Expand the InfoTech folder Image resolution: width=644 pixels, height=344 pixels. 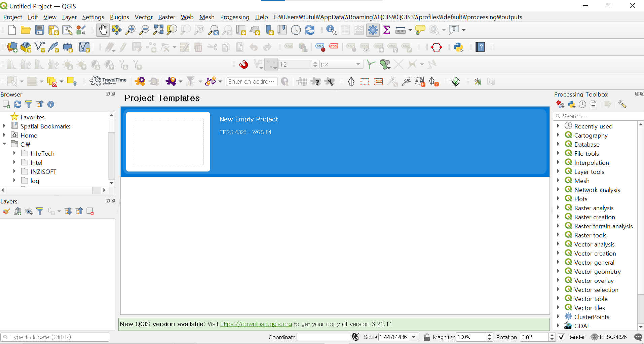pos(14,153)
